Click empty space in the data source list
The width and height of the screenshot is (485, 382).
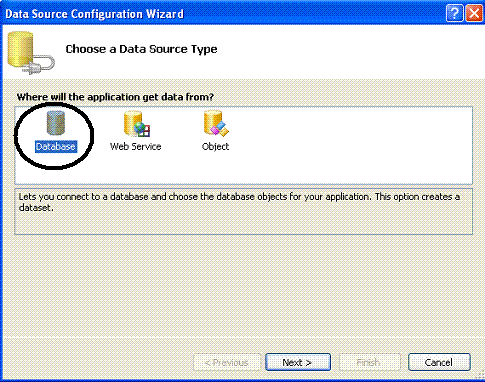[350, 145]
